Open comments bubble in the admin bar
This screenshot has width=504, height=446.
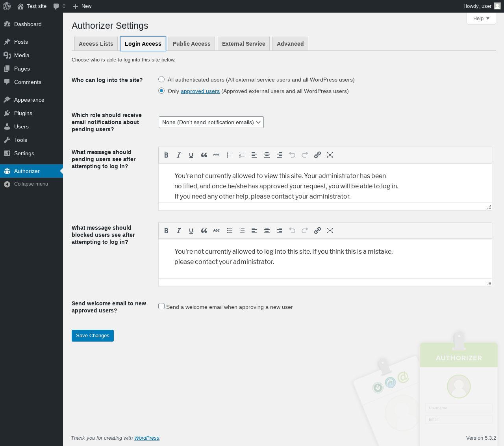(59, 6)
